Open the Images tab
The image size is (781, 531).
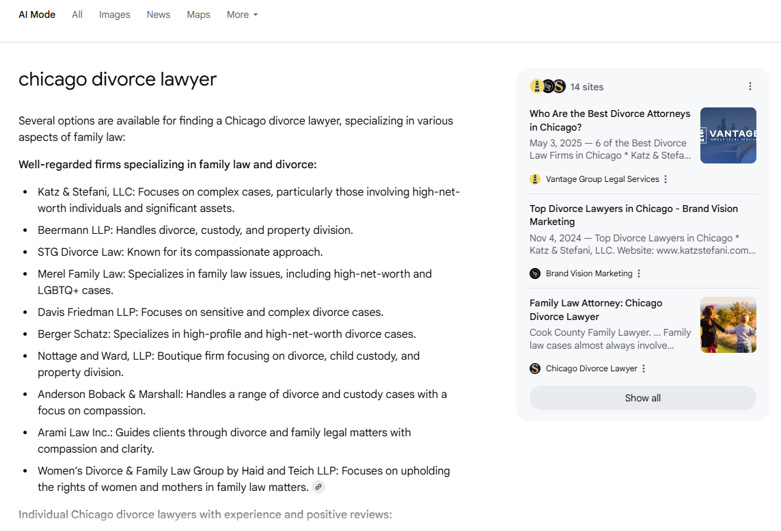pos(114,14)
